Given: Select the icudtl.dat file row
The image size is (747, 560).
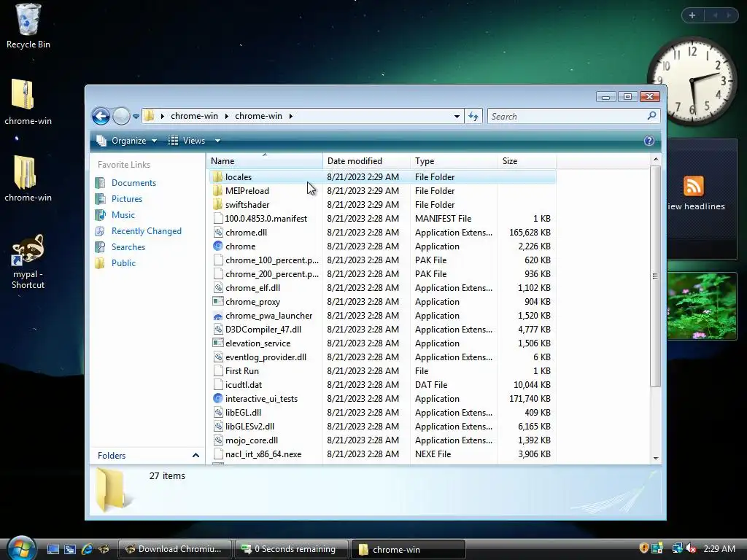Looking at the screenshot, I should pyautogui.click(x=382, y=385).
